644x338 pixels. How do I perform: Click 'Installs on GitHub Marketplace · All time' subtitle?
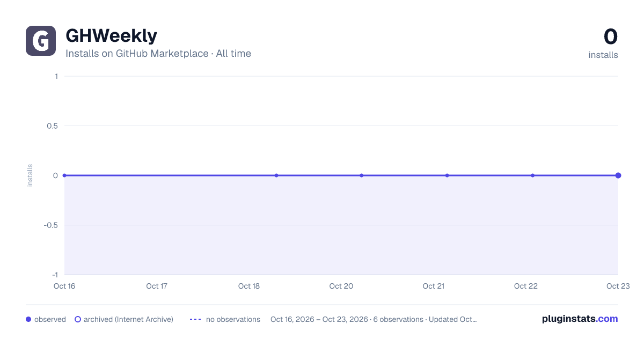pyautogui.click(x=158, y=54)
